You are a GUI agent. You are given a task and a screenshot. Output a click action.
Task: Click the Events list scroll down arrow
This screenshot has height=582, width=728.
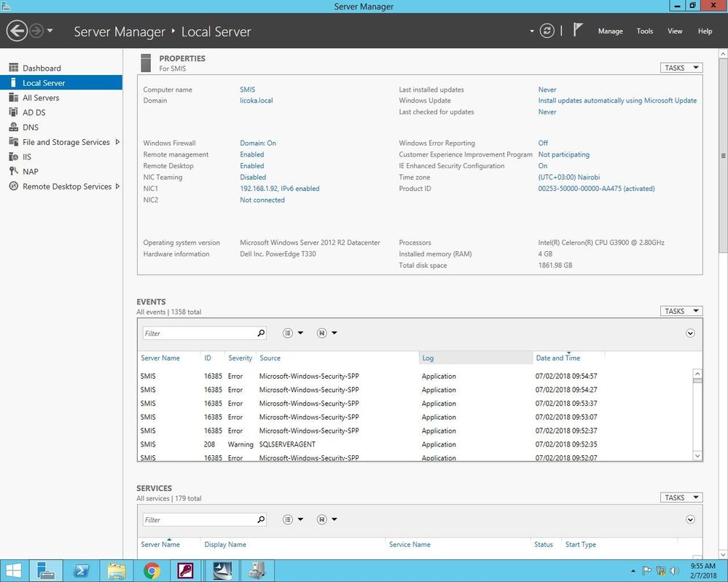point(697,456)
